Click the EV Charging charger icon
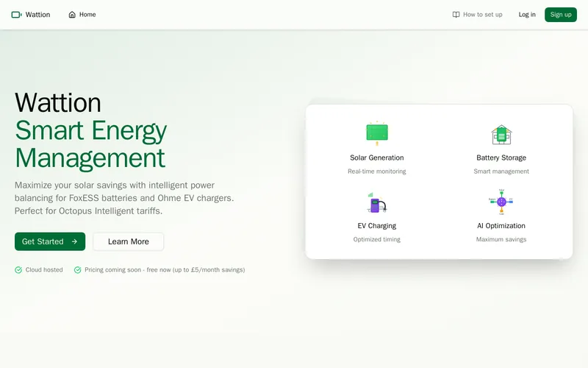The image size is (588, 368). click(377, 203)
